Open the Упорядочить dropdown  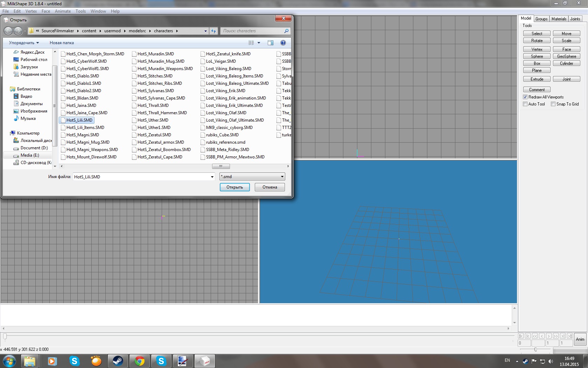24,43
